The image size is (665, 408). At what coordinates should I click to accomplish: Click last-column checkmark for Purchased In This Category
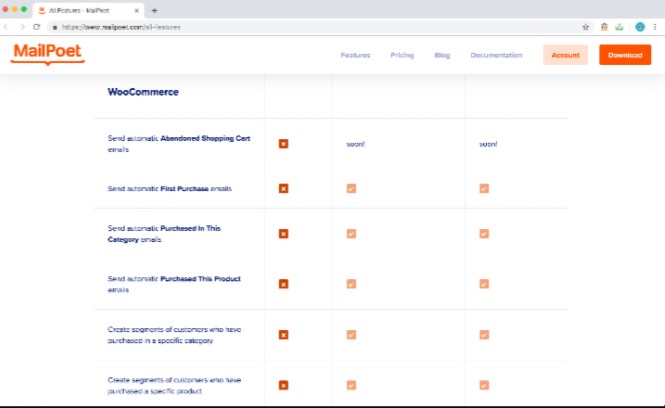(484, 234)
